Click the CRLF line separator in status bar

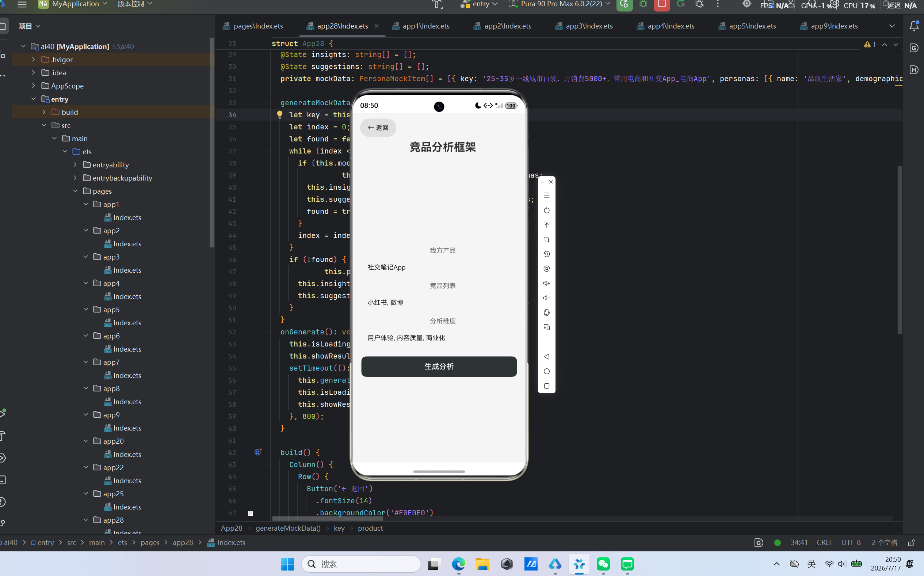pyautogui.click(x=825, y=542)
